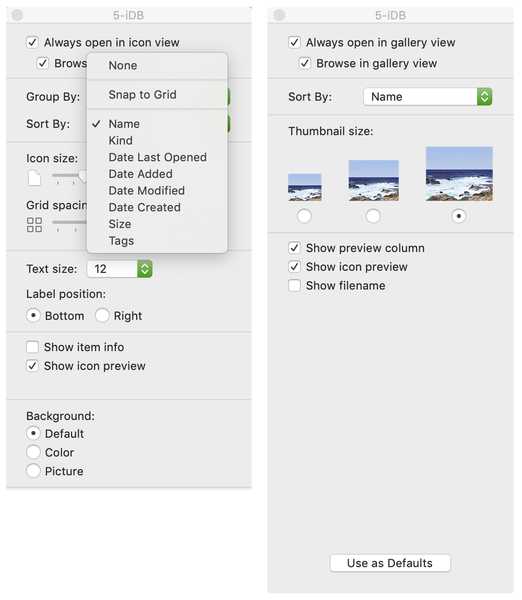Click the Use as Defaults button

point(390,563)
